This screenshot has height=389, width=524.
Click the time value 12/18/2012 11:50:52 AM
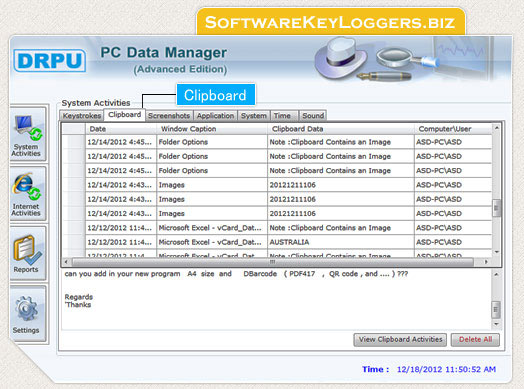(446, 370)
